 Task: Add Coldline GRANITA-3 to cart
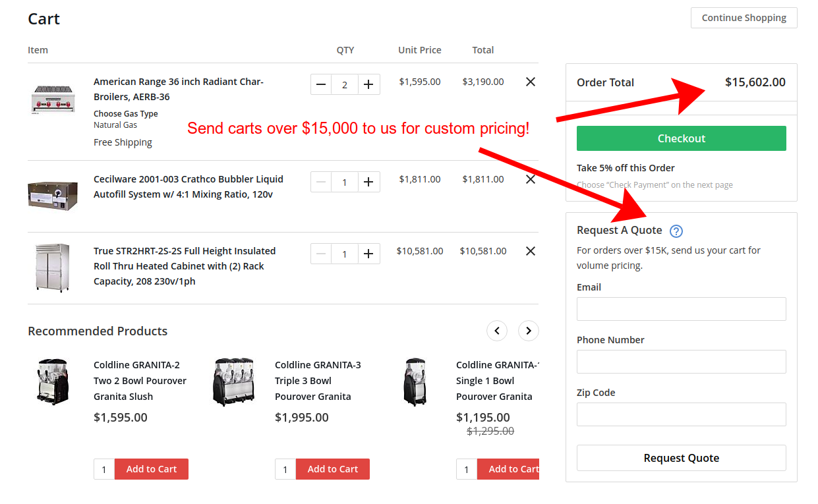(333, 469)
